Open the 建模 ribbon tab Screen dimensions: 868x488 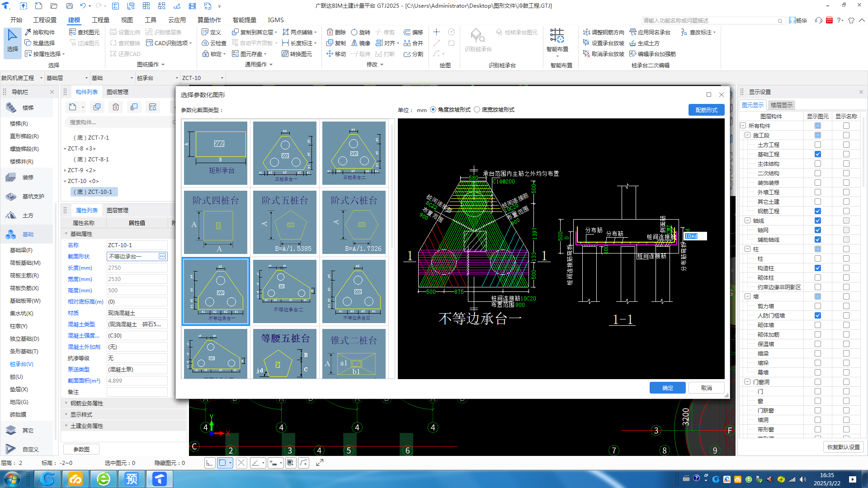[x=74, y=20]
